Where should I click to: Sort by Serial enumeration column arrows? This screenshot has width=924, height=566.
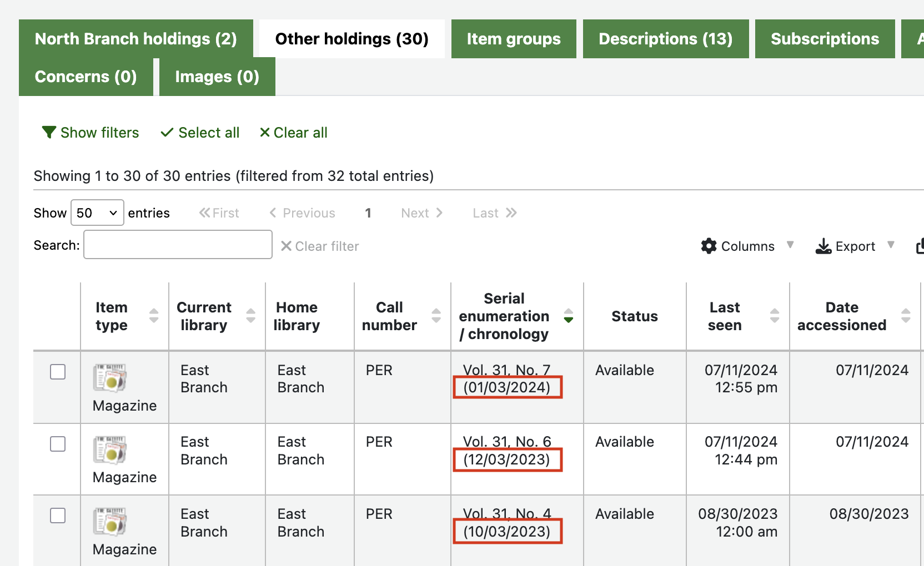coord(568,316)
